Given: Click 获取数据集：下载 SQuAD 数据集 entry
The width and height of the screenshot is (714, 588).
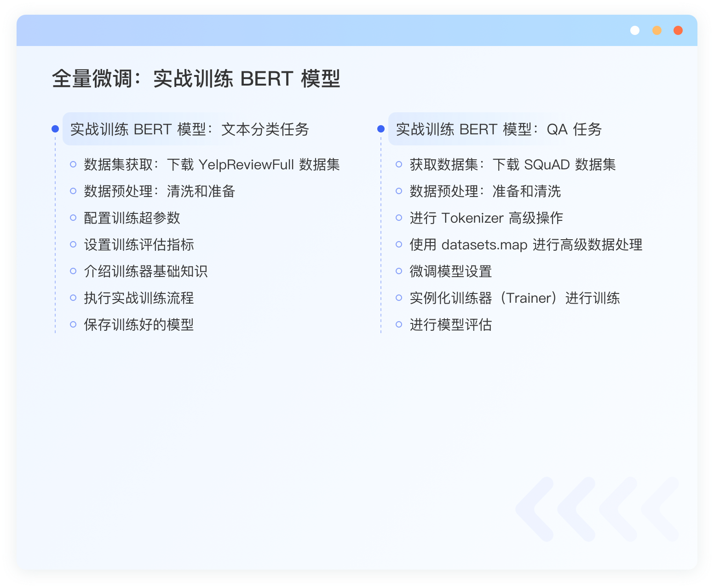Looking at the screenshot, I should (512, 165).
